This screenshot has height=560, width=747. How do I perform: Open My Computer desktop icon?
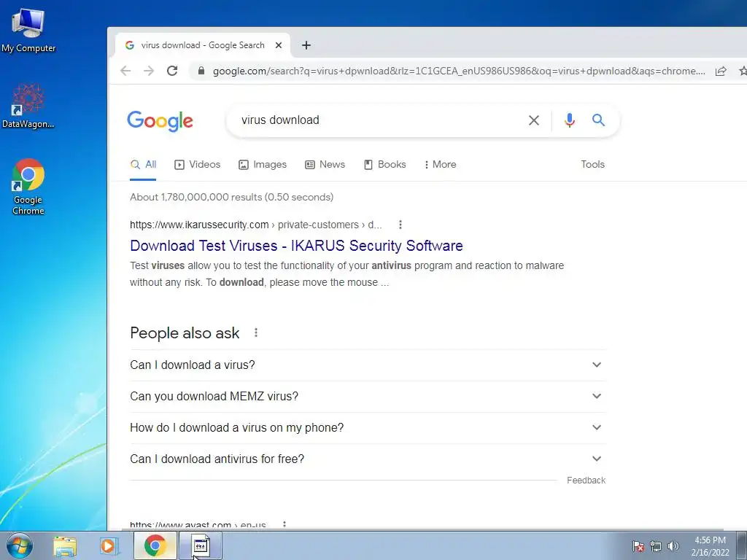(x=28, y=29)
